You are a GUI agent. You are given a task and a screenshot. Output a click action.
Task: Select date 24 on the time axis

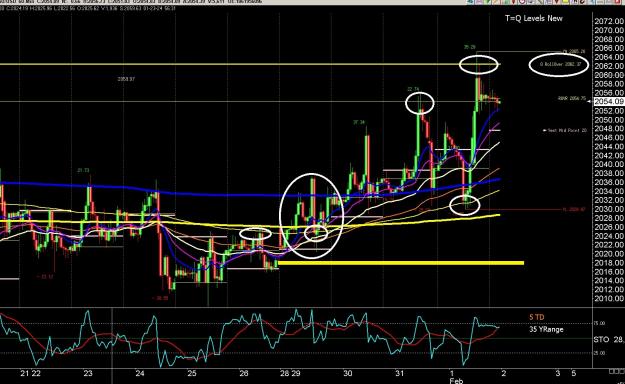[140, 374]
